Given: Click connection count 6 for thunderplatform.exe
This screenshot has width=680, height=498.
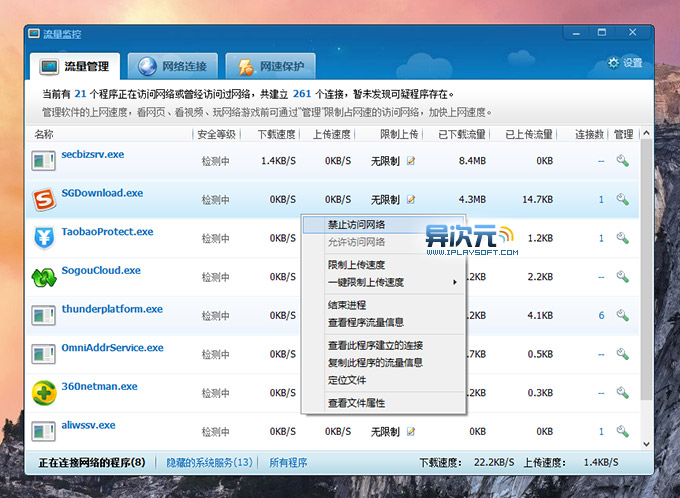Looking at the screenshot, I should tap(601, 315).
